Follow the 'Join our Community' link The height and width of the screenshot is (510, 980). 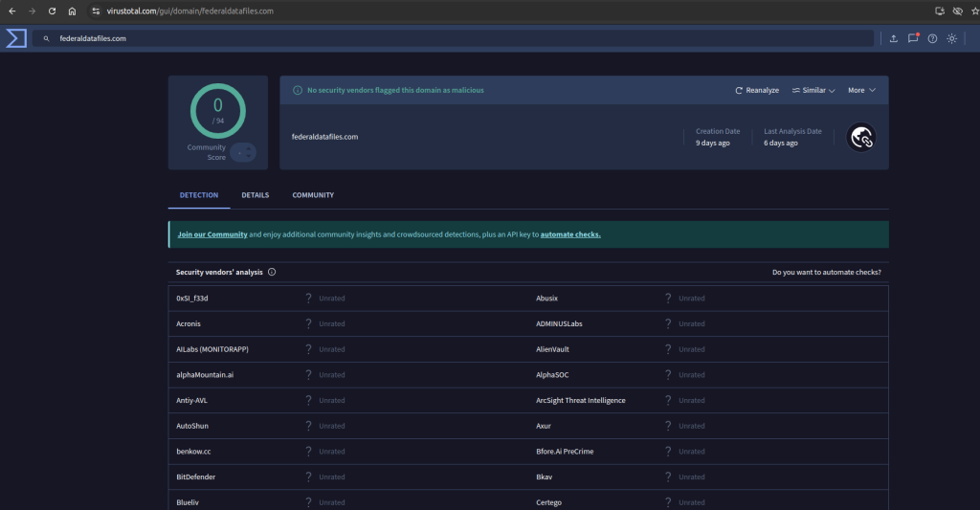(212, 234)
